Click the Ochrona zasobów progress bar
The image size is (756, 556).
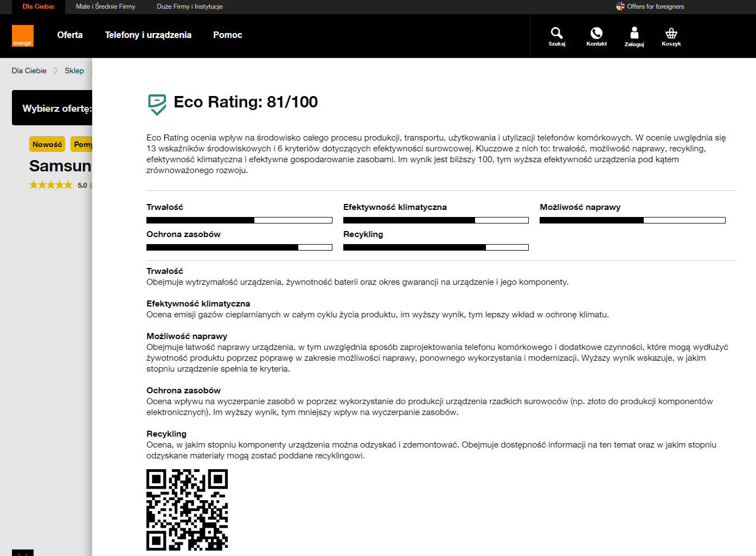coord(239,247)
